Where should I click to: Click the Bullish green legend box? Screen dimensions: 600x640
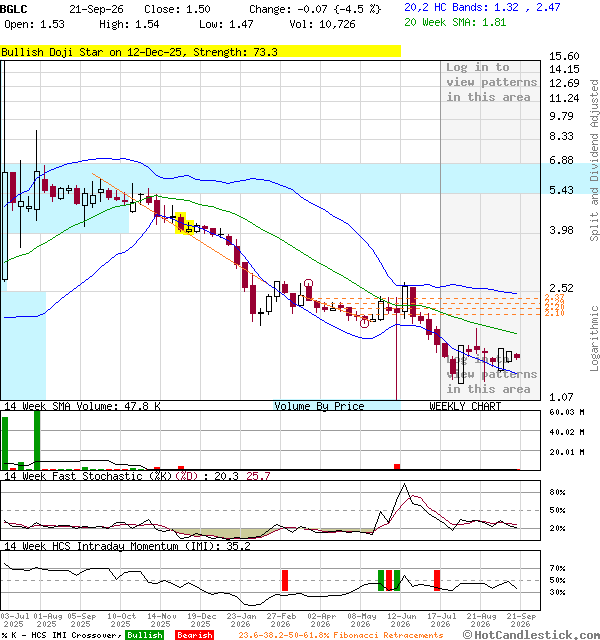pos(145,635)
